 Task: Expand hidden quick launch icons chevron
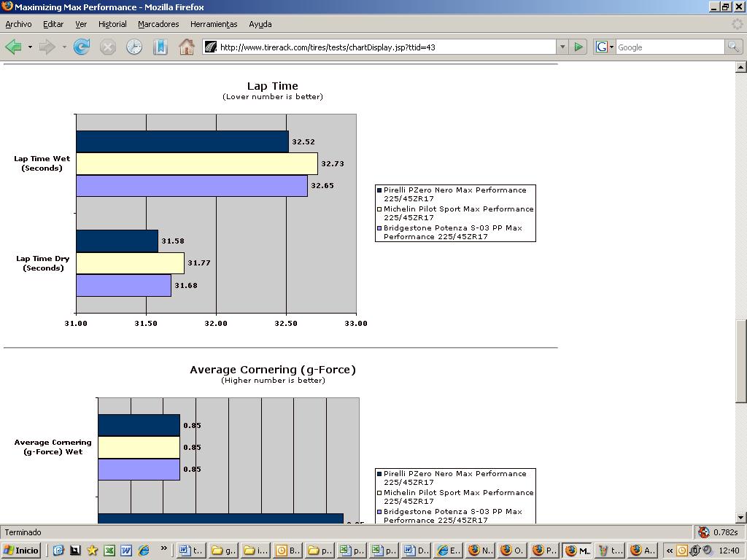tap(164, 548)
